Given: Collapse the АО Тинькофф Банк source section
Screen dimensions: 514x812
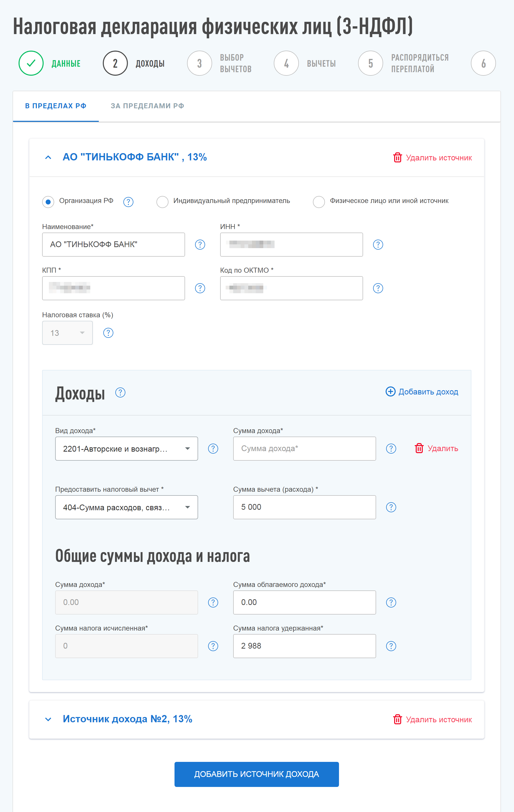Looking at the screenshot, I should click(x=48, y=157).
